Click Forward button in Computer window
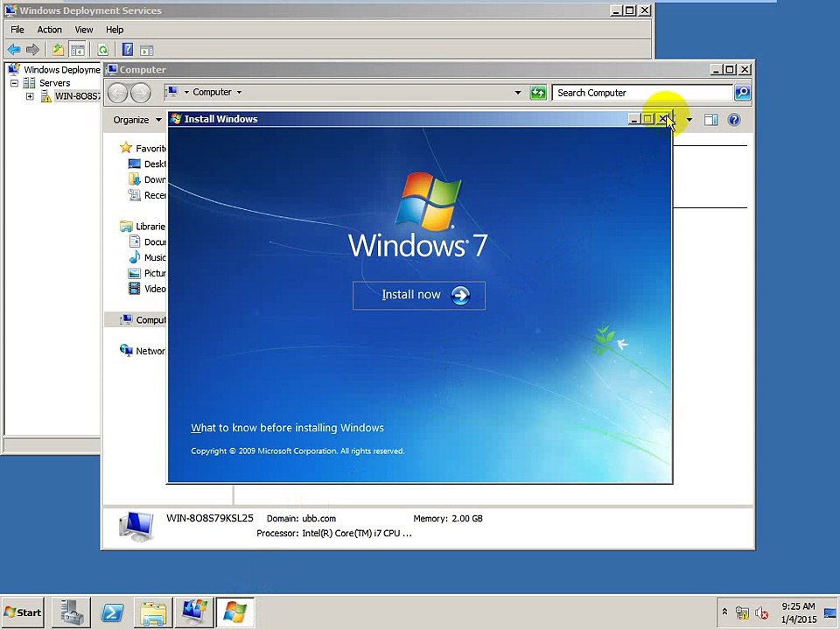The image size is (840, 630). tap(140, 93)
